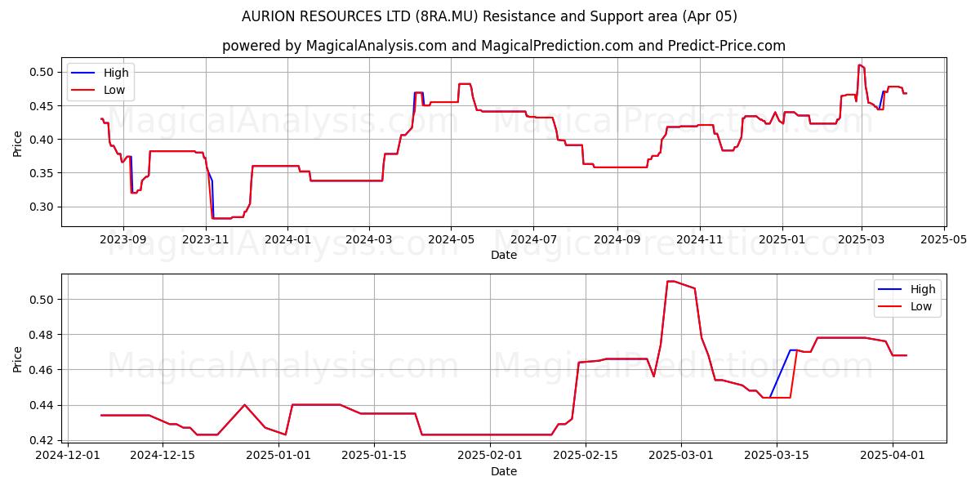Click the 2024-03 x-axis label

(x=368, y=239)
